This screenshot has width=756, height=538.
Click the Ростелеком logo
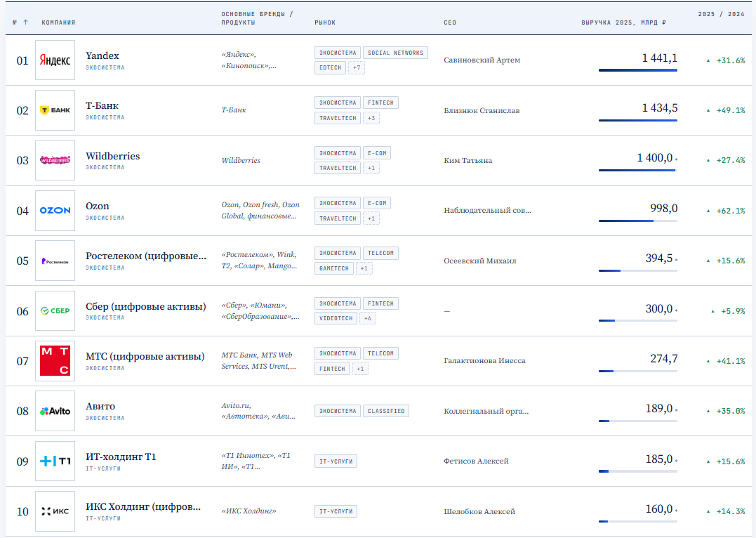point(55,261)
